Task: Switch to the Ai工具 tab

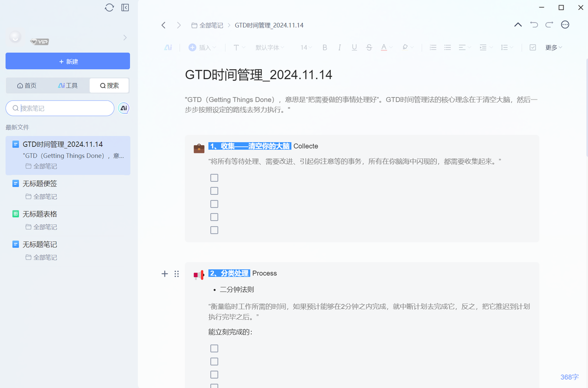Action: (x=68, y=85)
